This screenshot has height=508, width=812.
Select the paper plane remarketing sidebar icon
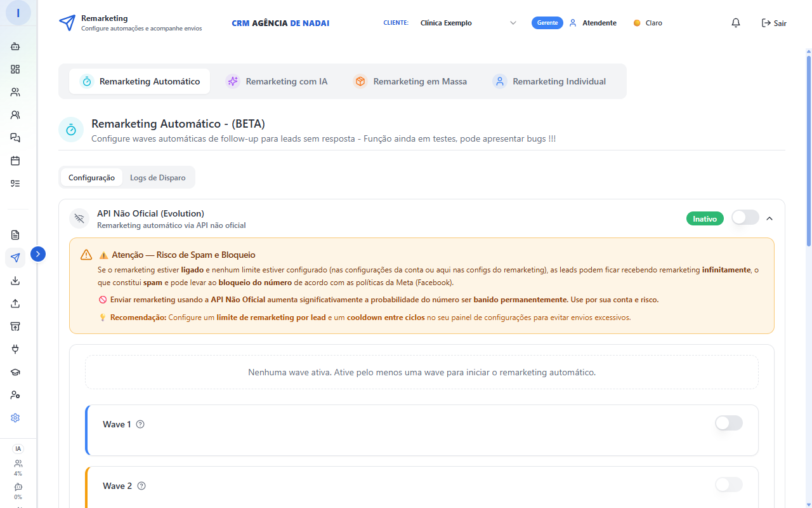(x=15, y=258)
